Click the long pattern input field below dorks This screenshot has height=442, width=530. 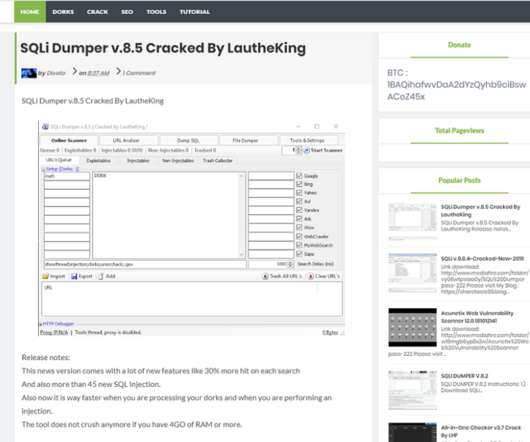(x=145, y=264)
